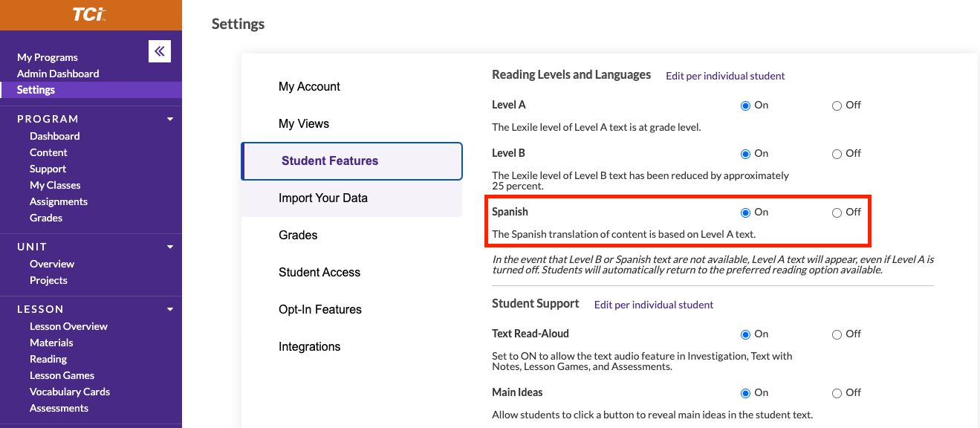Open My Account settings
The width and height of the screenshot is (980, 428).
[309, 86]
